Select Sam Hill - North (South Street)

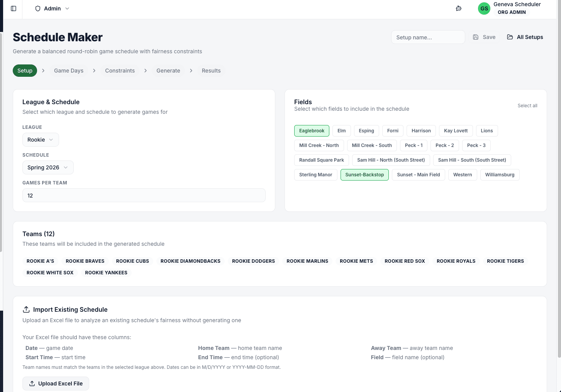[391, 160]
